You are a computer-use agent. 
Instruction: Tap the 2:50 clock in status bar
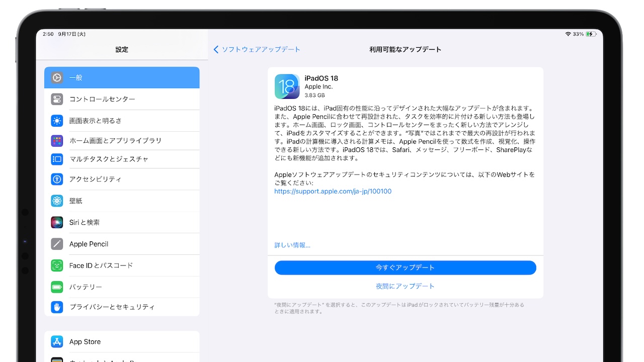coord(48,34)
